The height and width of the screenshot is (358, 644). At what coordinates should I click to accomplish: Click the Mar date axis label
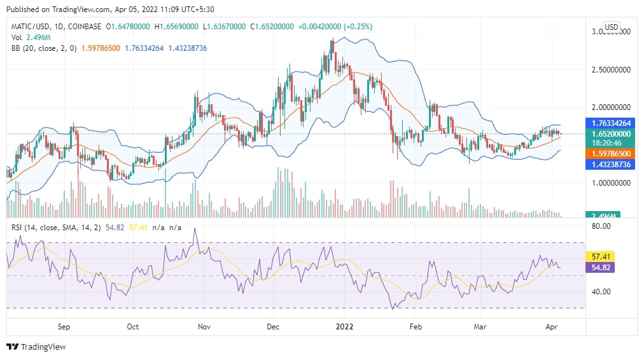click(x=480, y=327)
